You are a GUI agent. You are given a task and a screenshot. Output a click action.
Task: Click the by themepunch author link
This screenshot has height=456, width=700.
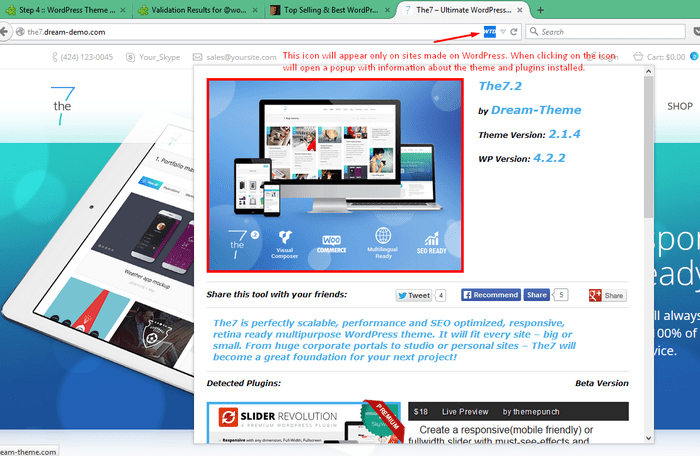pyautogui.click(x=531, y=412)
